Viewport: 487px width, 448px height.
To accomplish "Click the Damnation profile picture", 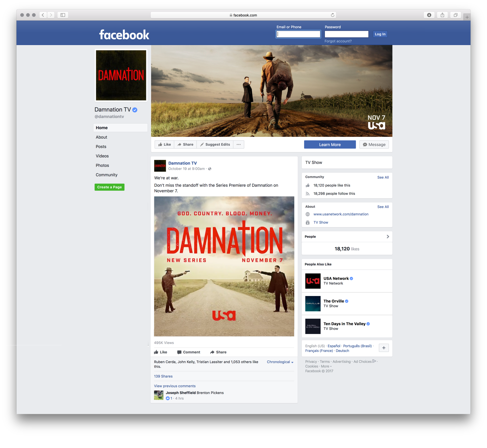I will 121,75.
